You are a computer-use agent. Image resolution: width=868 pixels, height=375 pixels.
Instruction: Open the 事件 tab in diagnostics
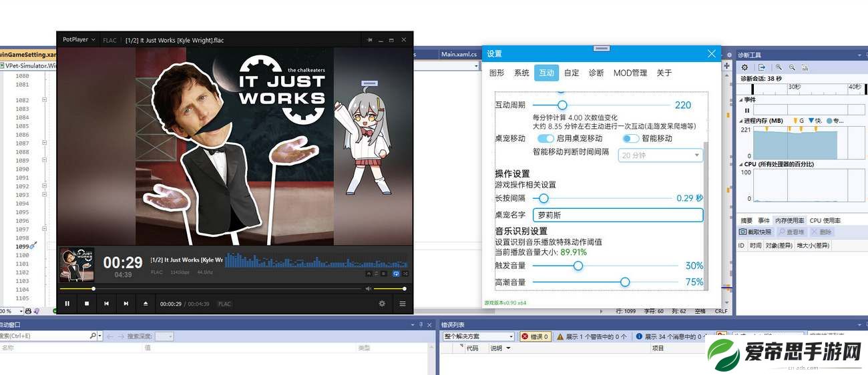tap(764, 220)
